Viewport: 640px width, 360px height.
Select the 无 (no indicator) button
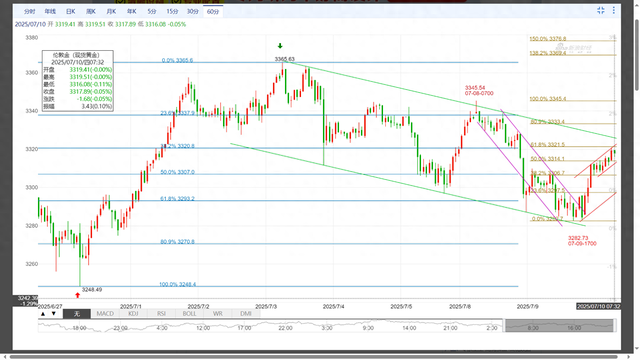77,314
